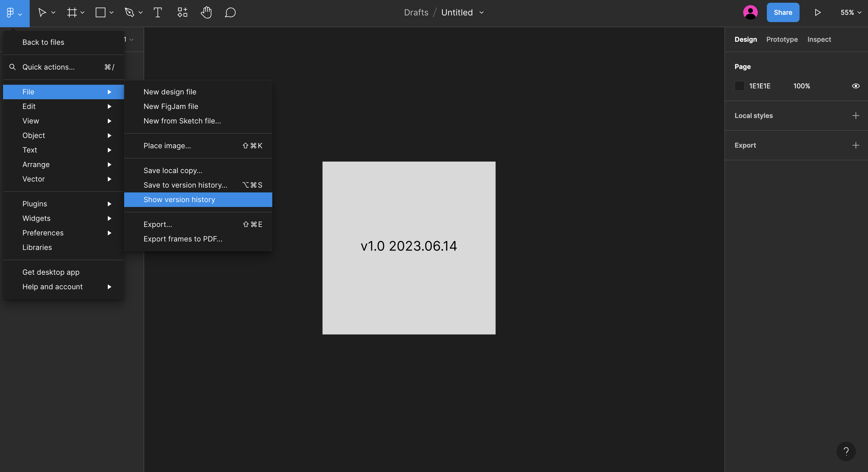This screenshot has width=868, height=472.
Task: Expand Frame tool options chevron
Action: (83, 13)
